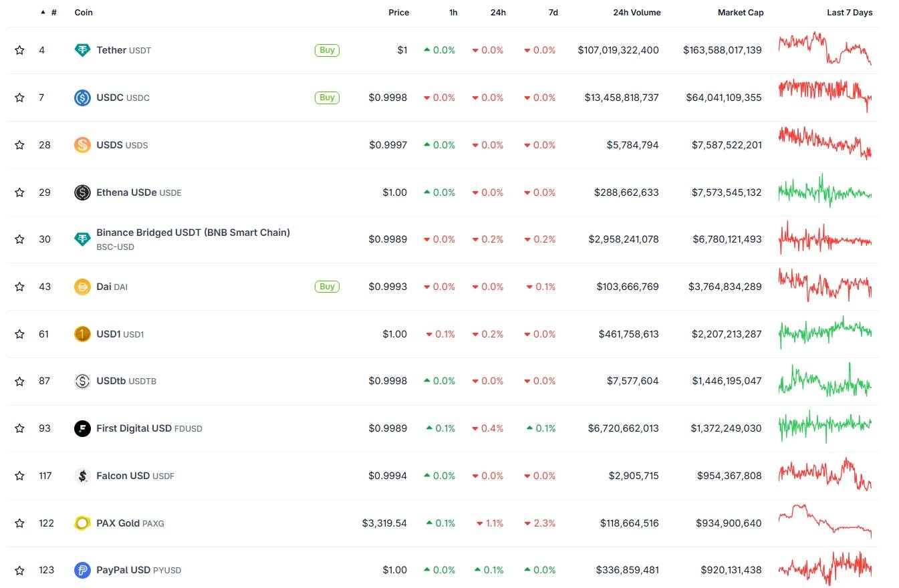
Task: Click the Tether coin logo
Action: click(x=82, y=50)
